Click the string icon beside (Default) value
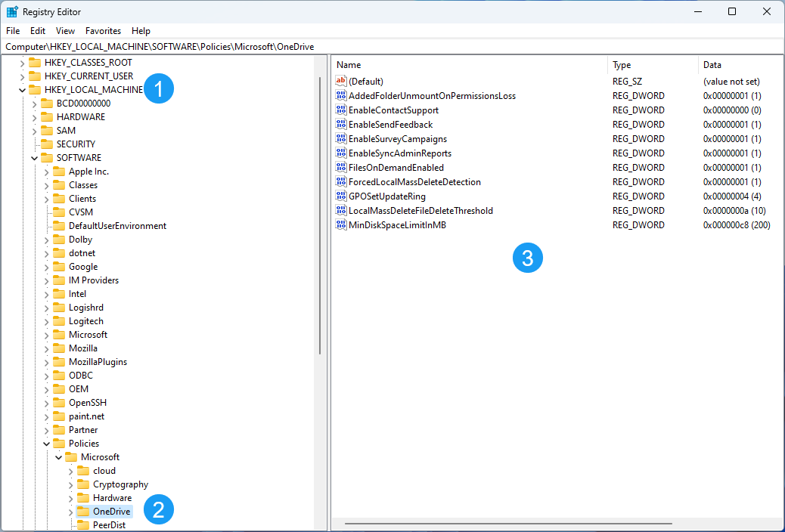Viewport: 785px width, 532px height. [340, 81]
